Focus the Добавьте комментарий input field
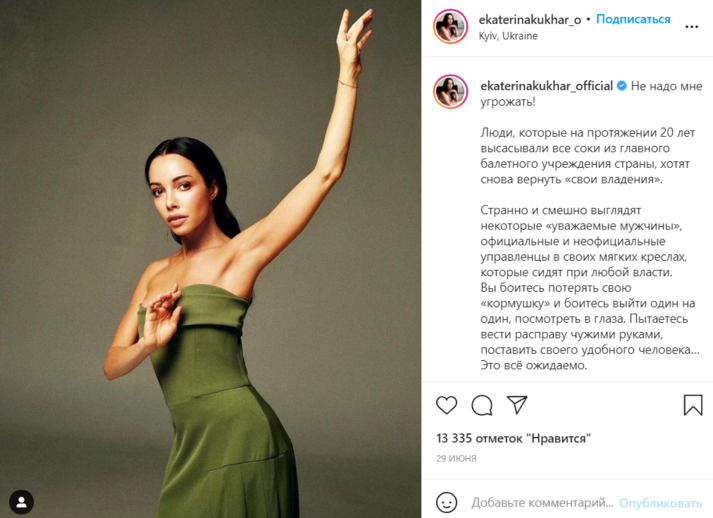713x518 pixels. pos(542,503)
